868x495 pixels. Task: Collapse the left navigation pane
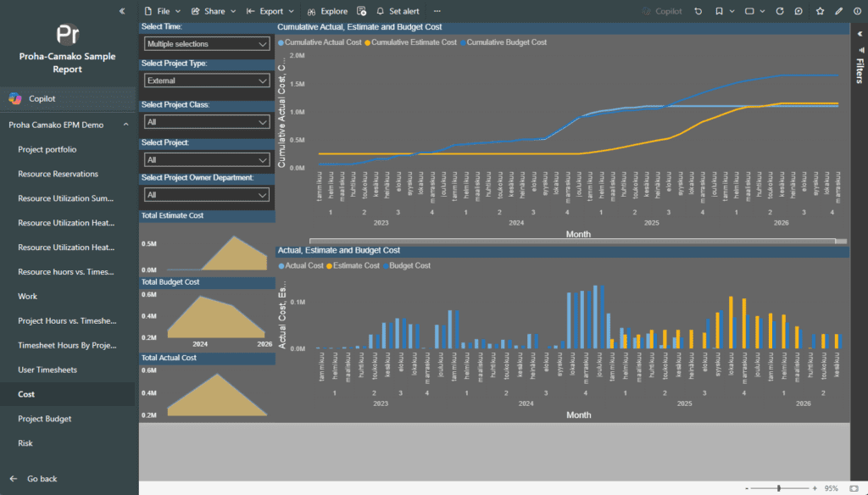(123, 11)
